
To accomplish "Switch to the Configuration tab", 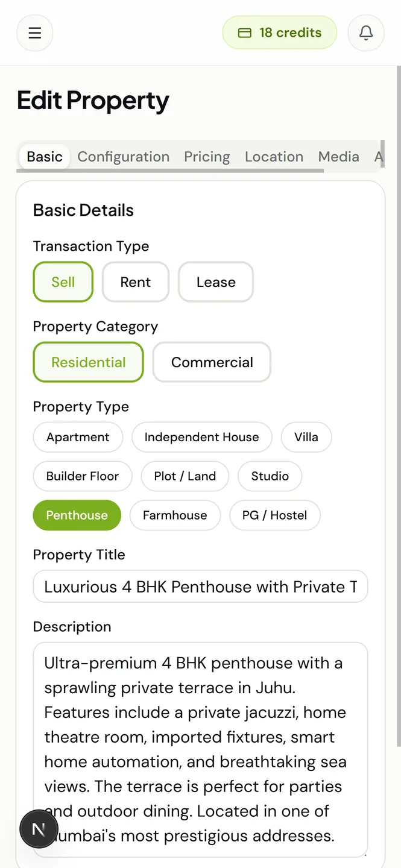I will (x=124, y=157).
